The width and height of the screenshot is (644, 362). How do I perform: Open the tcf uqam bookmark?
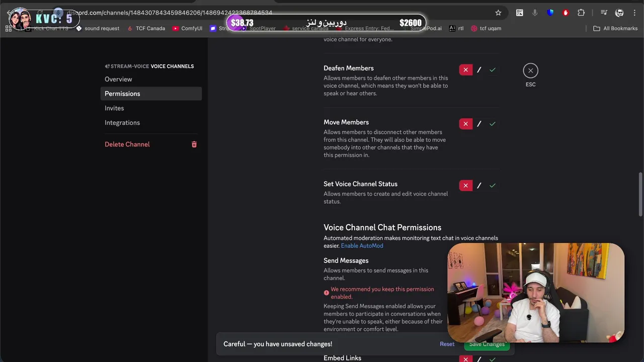click(x=486, y=29)
